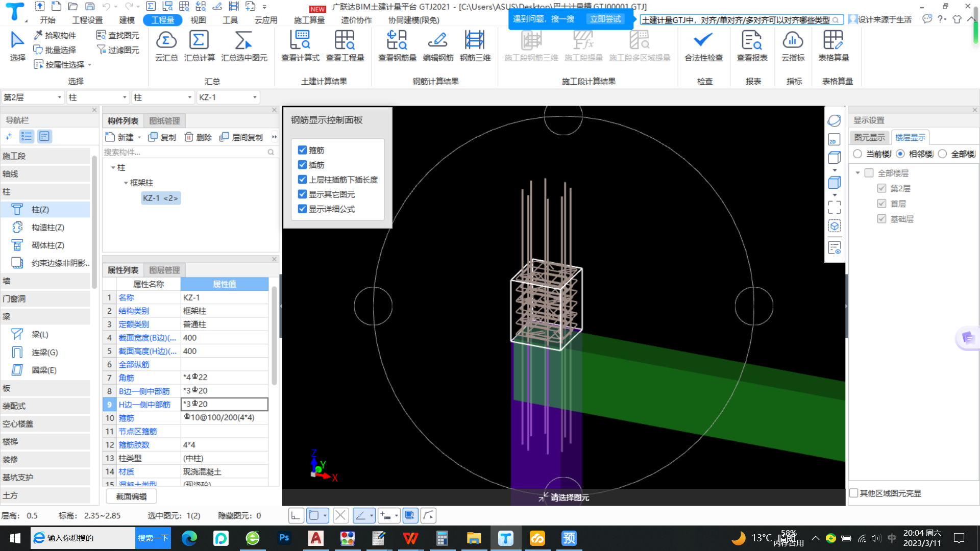This screenshot has height=551, width=980.
Task: Select KZ-1 <2> in component tree
Action: 160,198
